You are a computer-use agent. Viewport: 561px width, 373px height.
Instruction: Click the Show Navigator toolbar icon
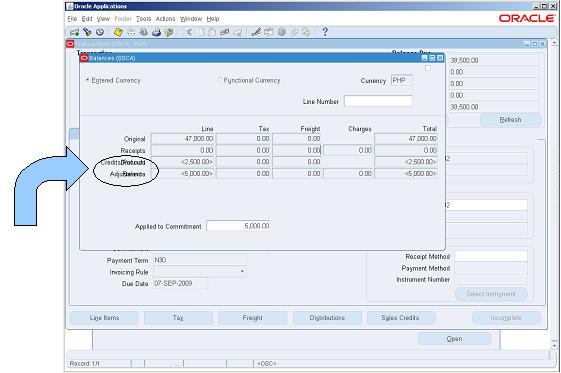100,32
